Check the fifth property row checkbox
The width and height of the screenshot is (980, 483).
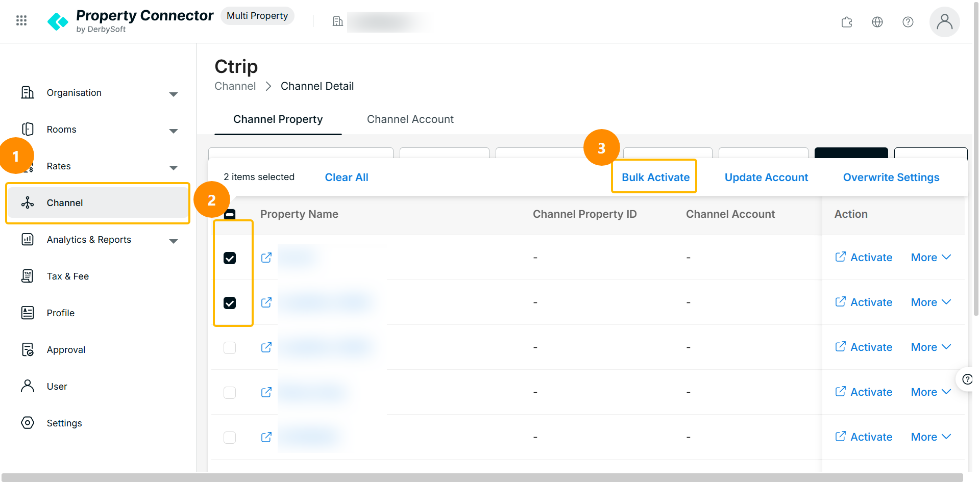pyautogui.click(x=230, y=438)
